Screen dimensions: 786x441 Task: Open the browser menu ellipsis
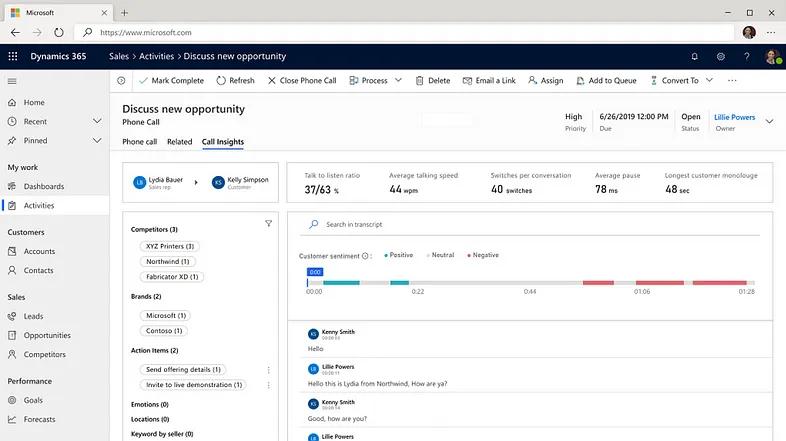click(771, 32)
